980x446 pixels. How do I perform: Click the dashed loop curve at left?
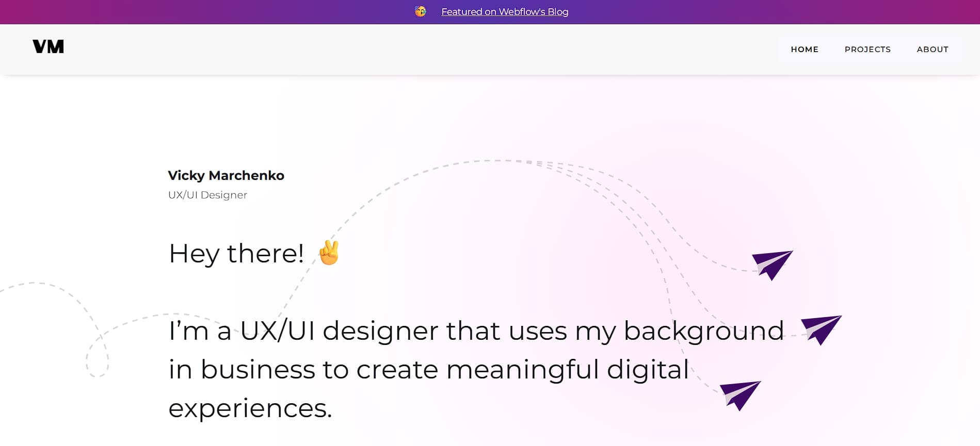click(97, 356)
